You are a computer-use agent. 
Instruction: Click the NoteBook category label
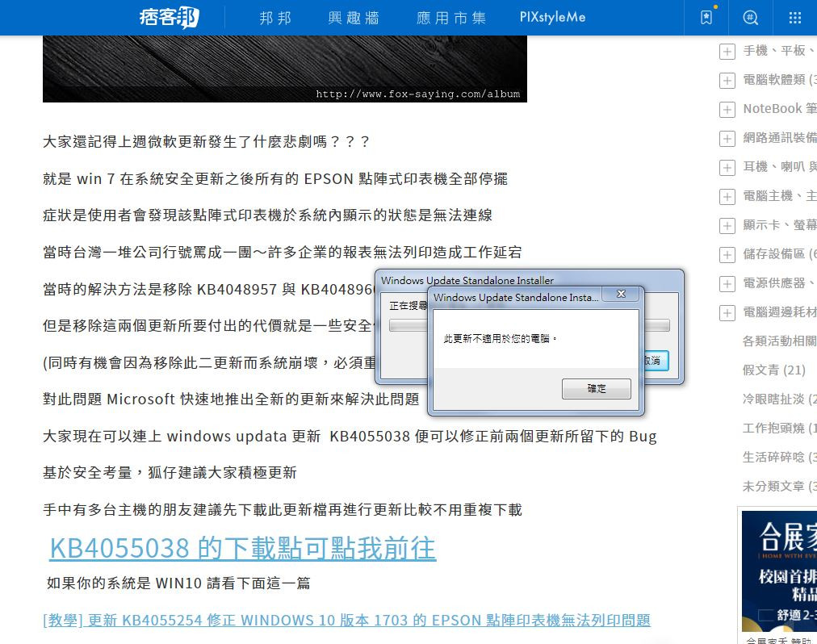point(780,108)
